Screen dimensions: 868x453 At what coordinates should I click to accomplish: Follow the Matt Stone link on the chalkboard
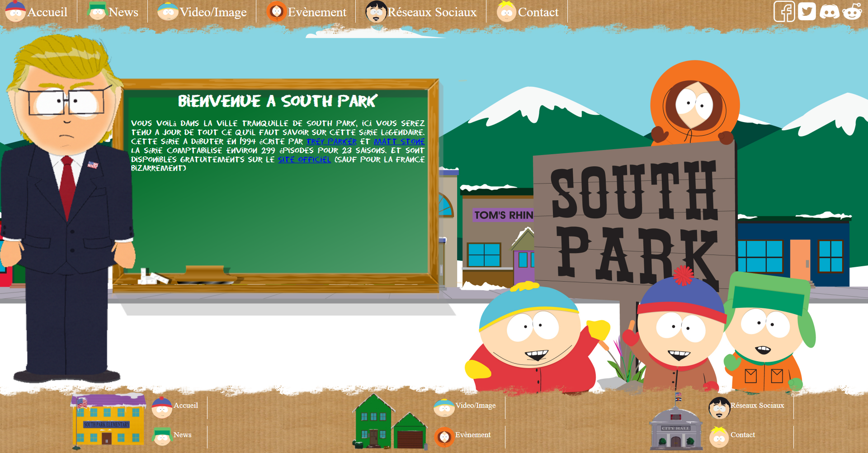point(399,142)
